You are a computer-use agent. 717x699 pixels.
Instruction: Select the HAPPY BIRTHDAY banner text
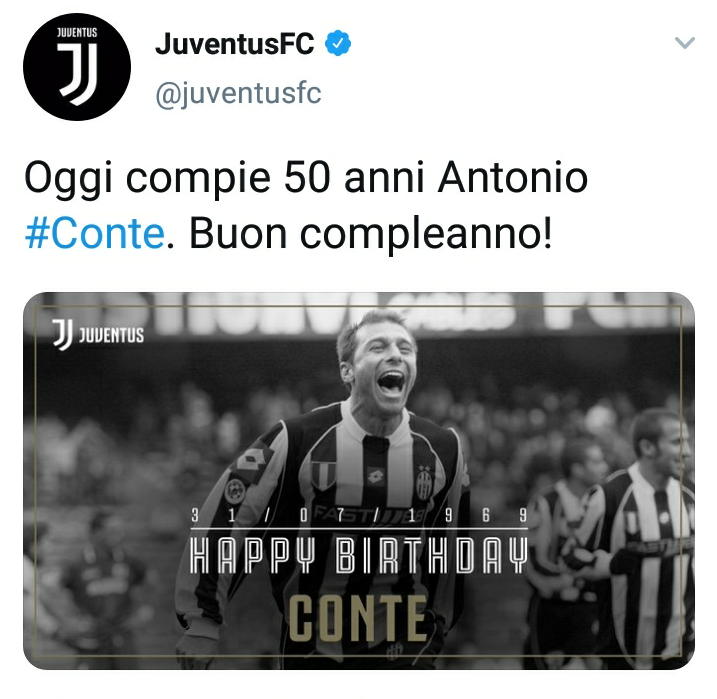(x=359, y=555)
